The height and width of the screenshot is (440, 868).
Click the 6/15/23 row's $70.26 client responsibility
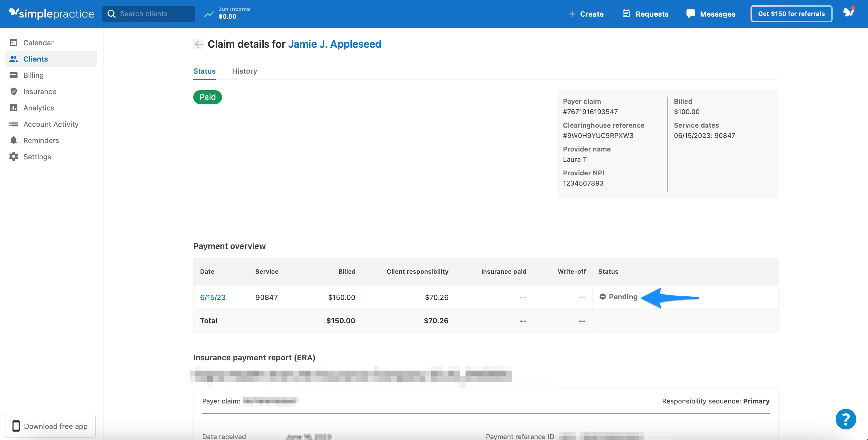pos(436,297)
